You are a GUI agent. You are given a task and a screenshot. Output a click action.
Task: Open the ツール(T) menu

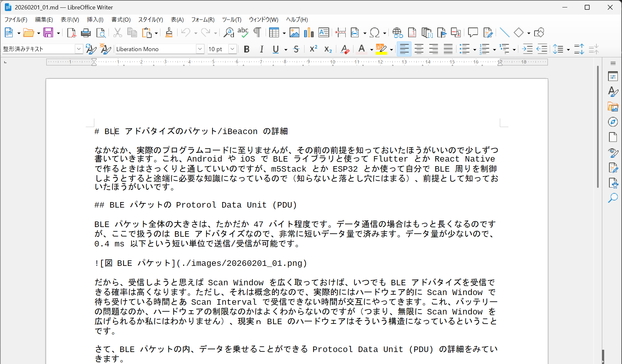tap(232, 20)
